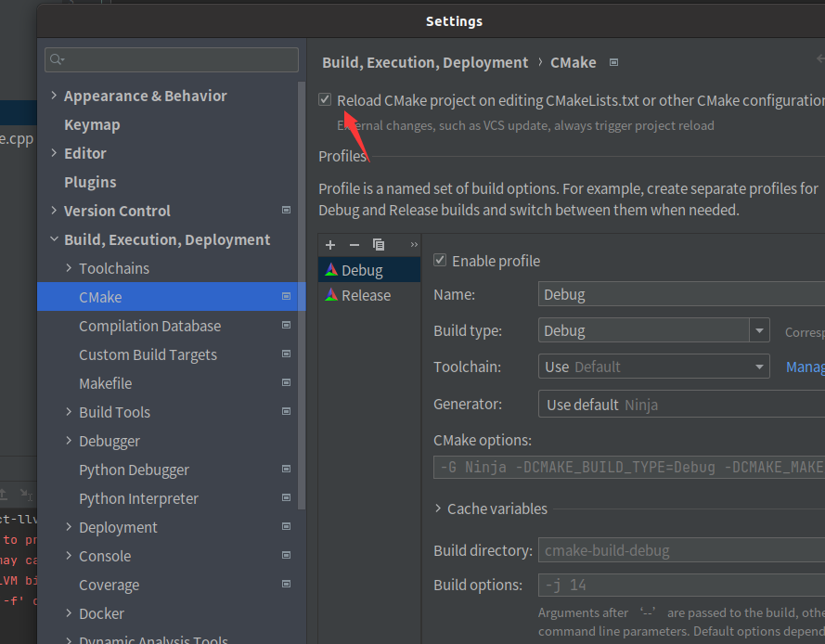The height and width of the screenshot is (644, 825).
Task: Click project-level icon beside CMake breadcrumb
Action: click(x=613, y=62)
